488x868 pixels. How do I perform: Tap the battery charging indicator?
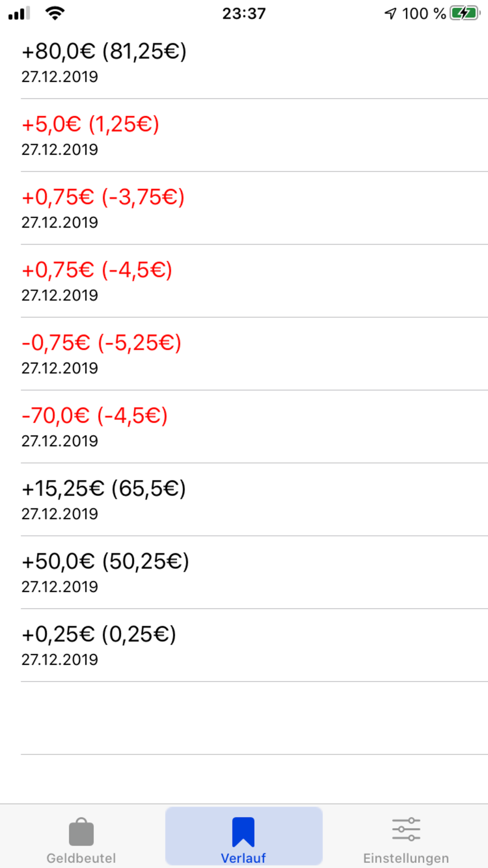[x=465, y=13]
